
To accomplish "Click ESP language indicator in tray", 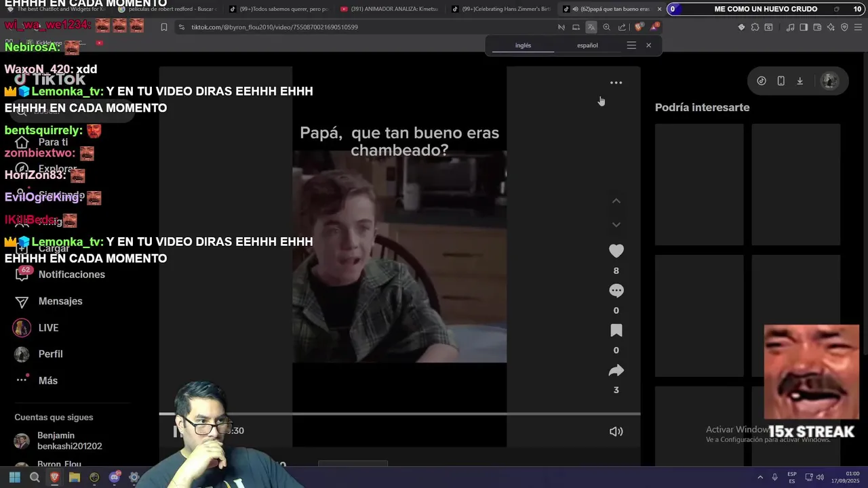I will click(792, 477).
